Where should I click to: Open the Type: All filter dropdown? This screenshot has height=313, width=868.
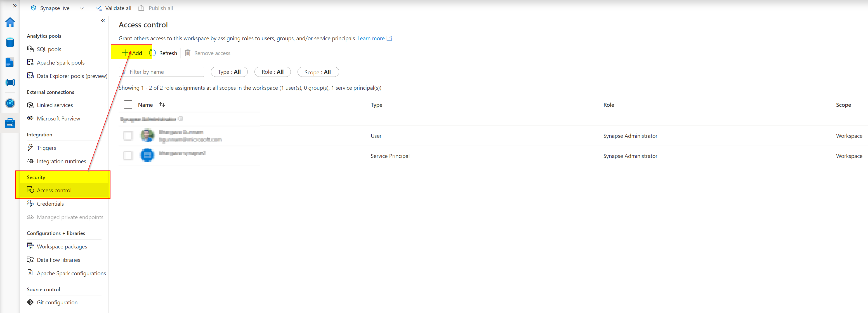229,72
